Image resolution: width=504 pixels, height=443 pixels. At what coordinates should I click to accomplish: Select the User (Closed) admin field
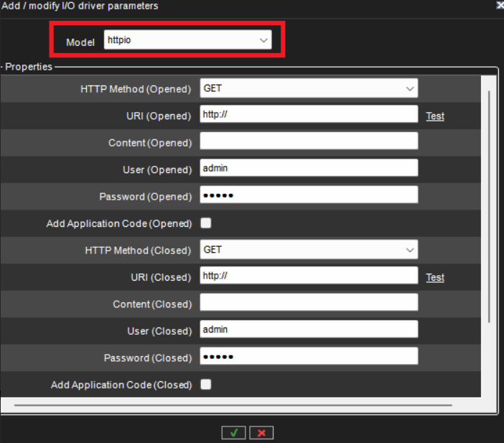[309, 330]
